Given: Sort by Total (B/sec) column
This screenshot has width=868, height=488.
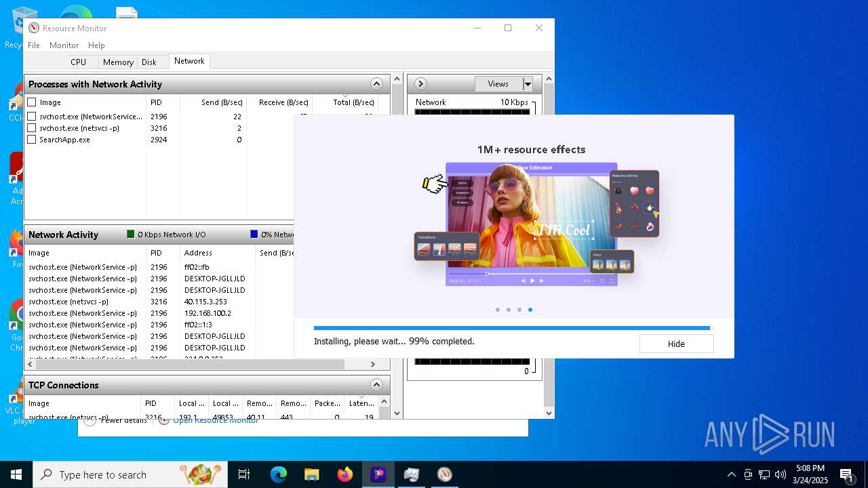Looking at the screenshot, I should pos(345,102).
